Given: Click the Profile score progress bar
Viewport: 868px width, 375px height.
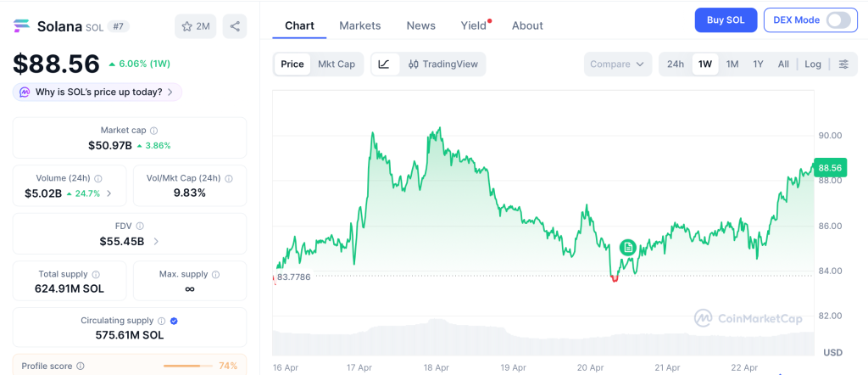Looking at the screenshot, I should point(186,366).
